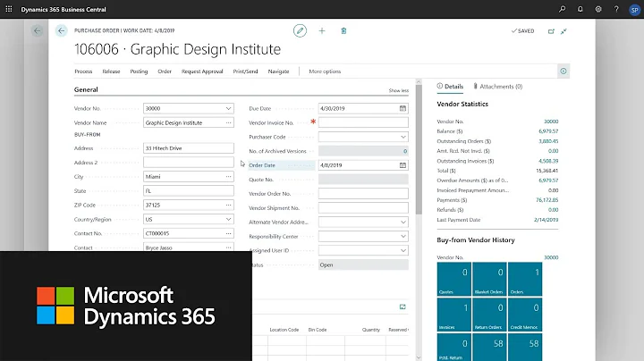The width and height of the screenshot is (644, 361).
Task: Open Outstanding Orders ($) value link
Action: 548,141
